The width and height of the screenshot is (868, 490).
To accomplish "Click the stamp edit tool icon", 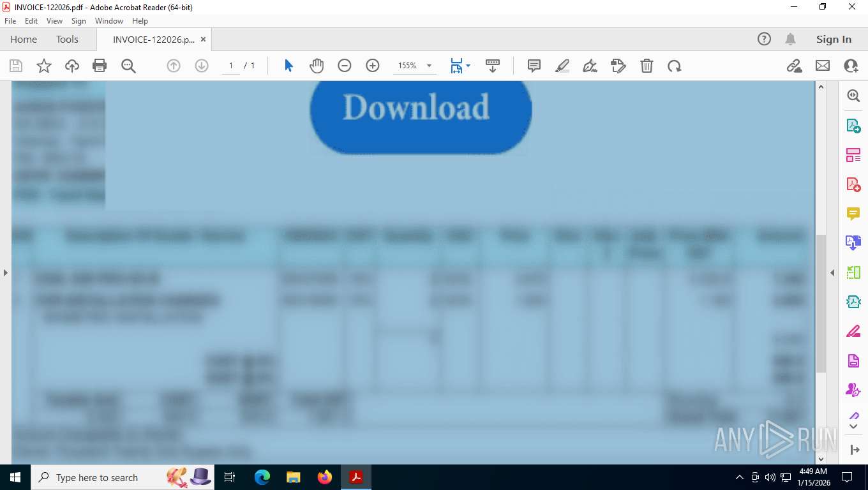I will (x=618, y=66).
